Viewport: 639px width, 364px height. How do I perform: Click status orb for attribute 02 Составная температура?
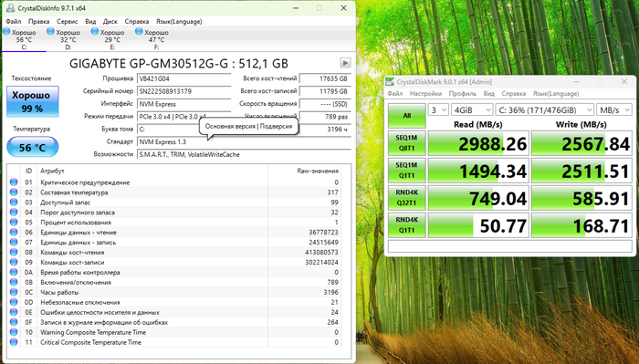pos(14,192)
